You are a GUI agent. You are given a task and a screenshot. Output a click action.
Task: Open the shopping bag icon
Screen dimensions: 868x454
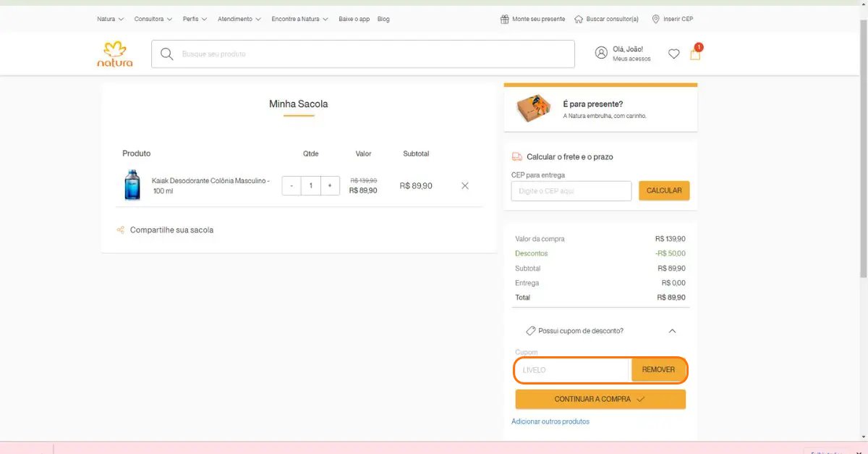click(x=695, y=53)
